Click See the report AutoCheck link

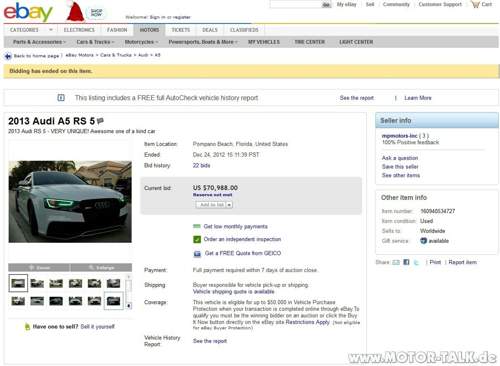point(357,98)
